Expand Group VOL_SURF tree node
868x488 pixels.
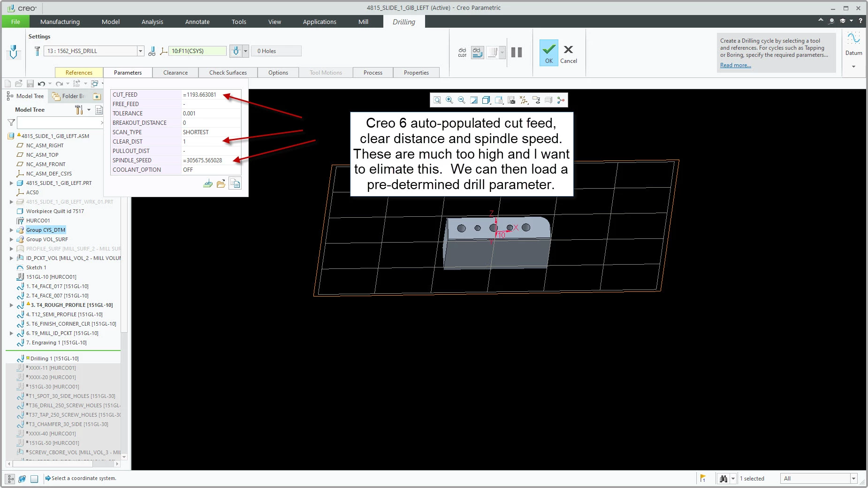pyautogui.click(x=11, y=239)
